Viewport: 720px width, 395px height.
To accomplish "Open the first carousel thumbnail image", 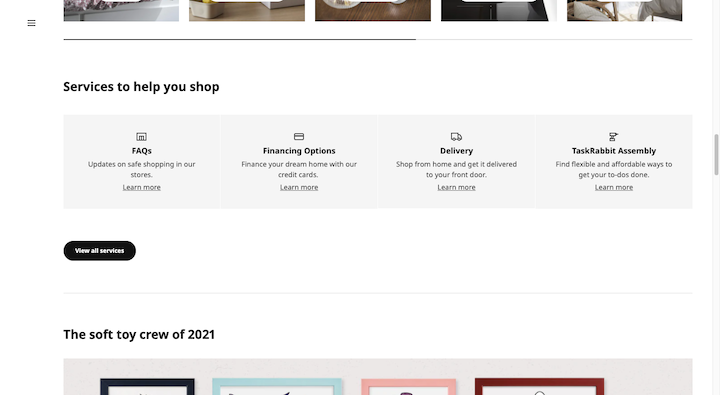I will click(121, 11).
